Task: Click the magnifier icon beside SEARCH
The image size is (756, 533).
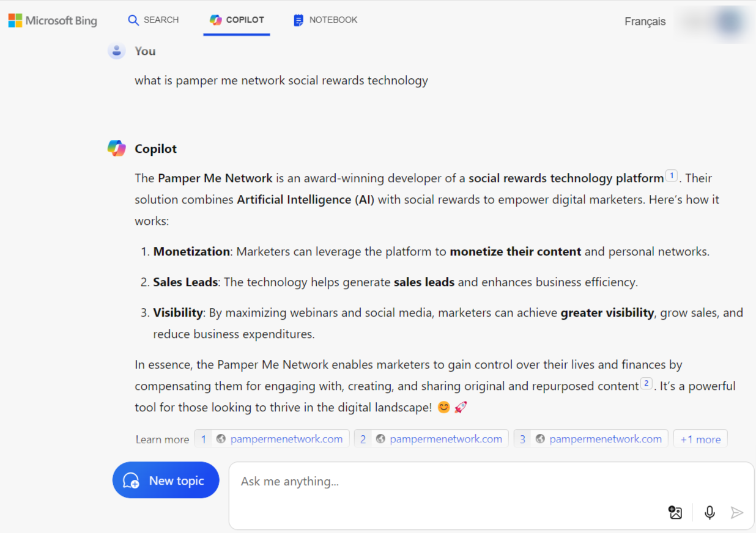Action: click(x=133, y=20)
